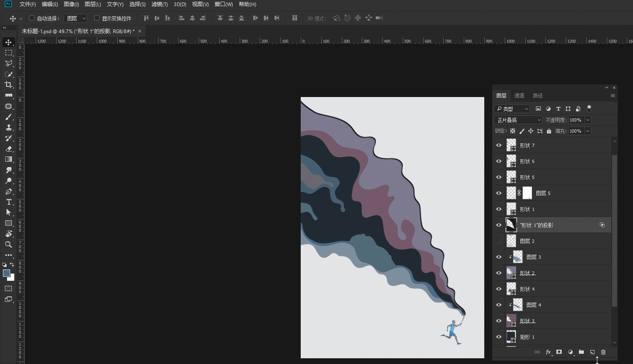Open the layer filter 类型 dropdown
This screenshot has width=633, height=364.
coord(512,109)
